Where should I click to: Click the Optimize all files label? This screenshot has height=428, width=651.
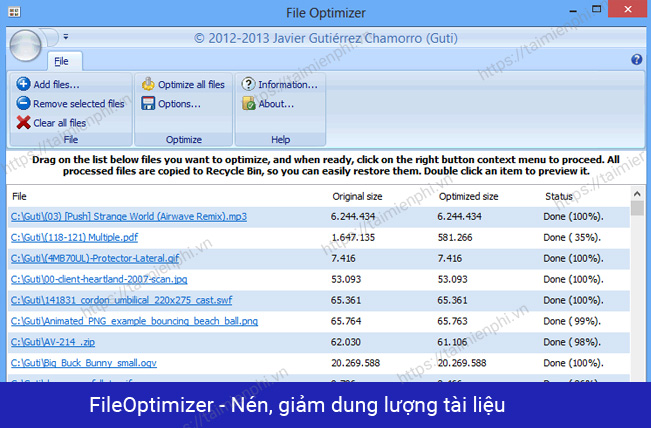191,84
